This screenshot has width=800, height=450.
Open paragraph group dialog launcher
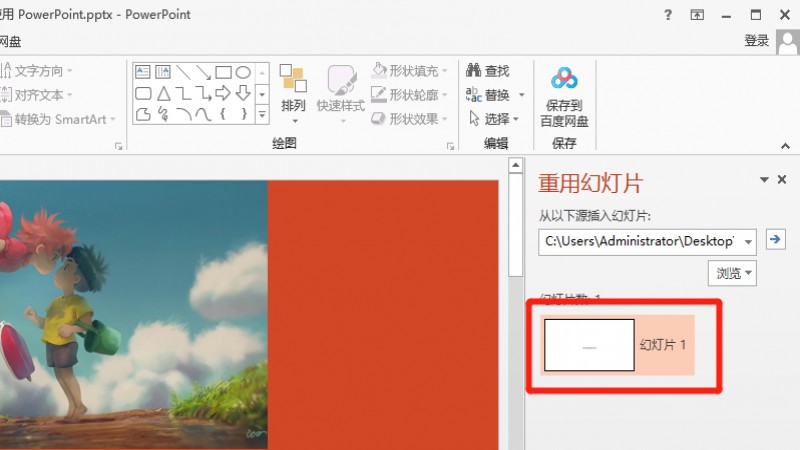coord(119,146)
